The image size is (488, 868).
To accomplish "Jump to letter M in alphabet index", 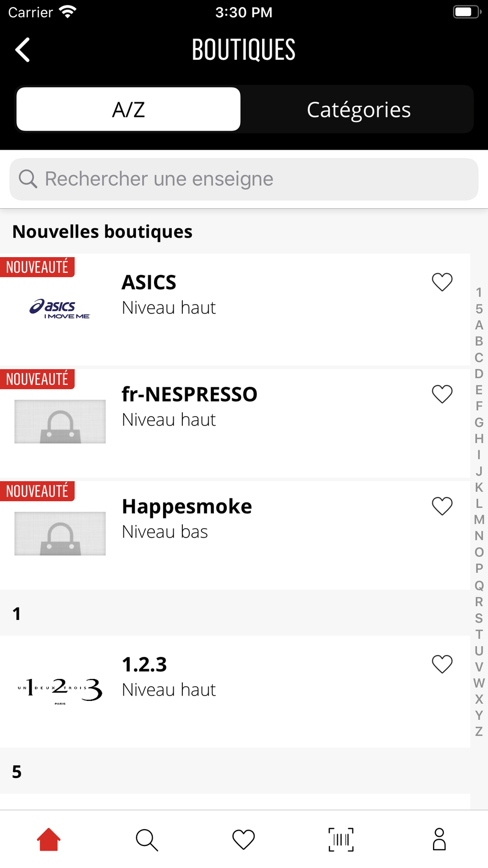I will tap(479, 519).
